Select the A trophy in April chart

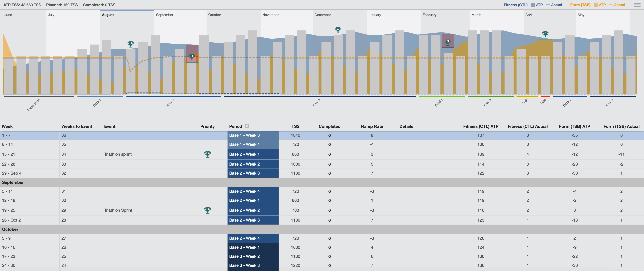[x=545, y=34]
